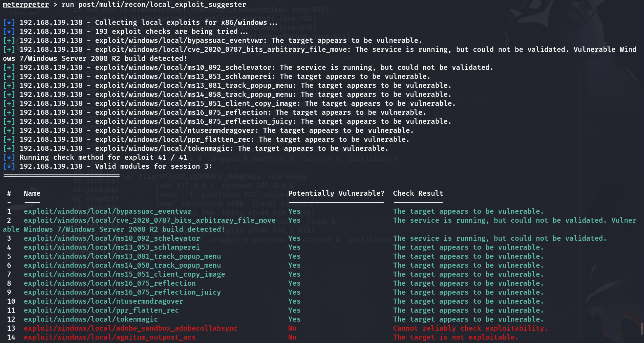
Task: Click ms15_051_client_copy_image in table row 7
Action: click(x=124, y=274)
